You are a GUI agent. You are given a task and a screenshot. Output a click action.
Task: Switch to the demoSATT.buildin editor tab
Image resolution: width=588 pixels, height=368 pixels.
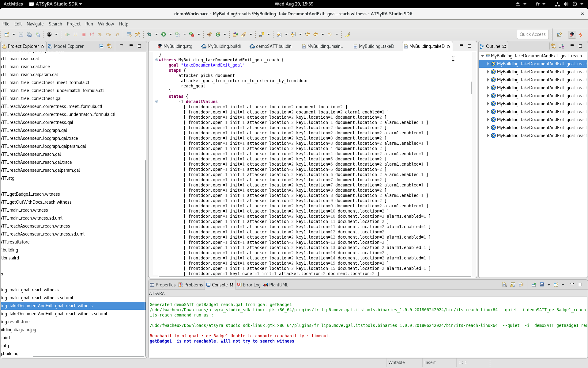click(x=270, y=46)
